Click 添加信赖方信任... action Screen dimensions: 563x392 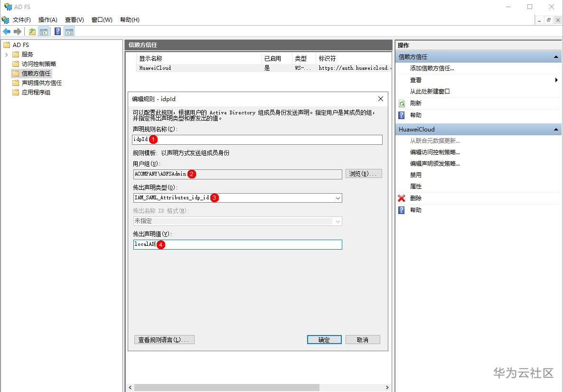[x=432, y=68]
